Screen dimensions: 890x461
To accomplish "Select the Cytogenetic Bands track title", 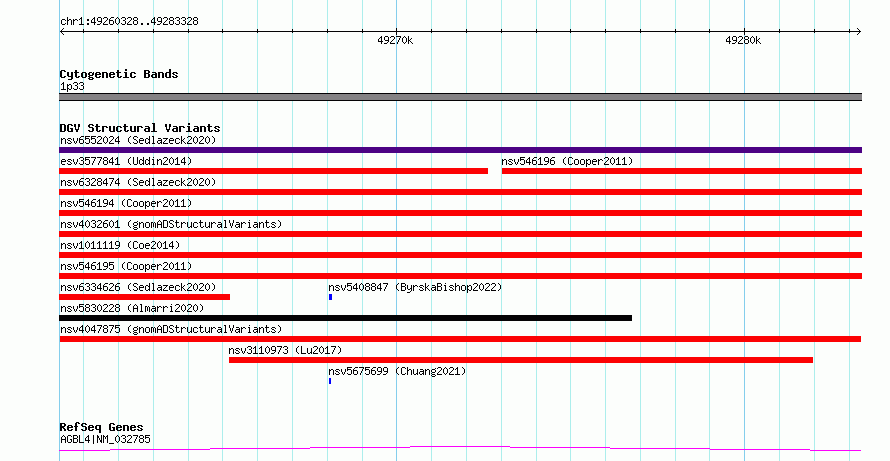I will click(119, 74).
